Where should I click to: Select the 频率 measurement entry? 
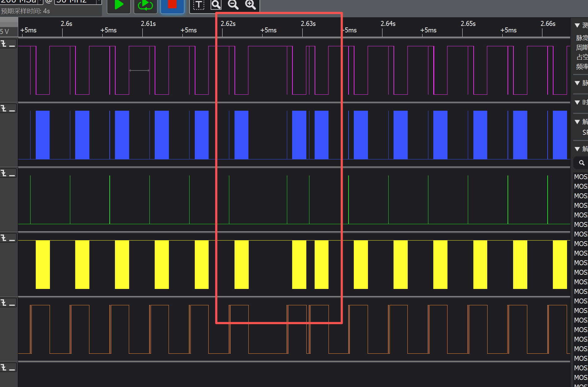point(582,67)
